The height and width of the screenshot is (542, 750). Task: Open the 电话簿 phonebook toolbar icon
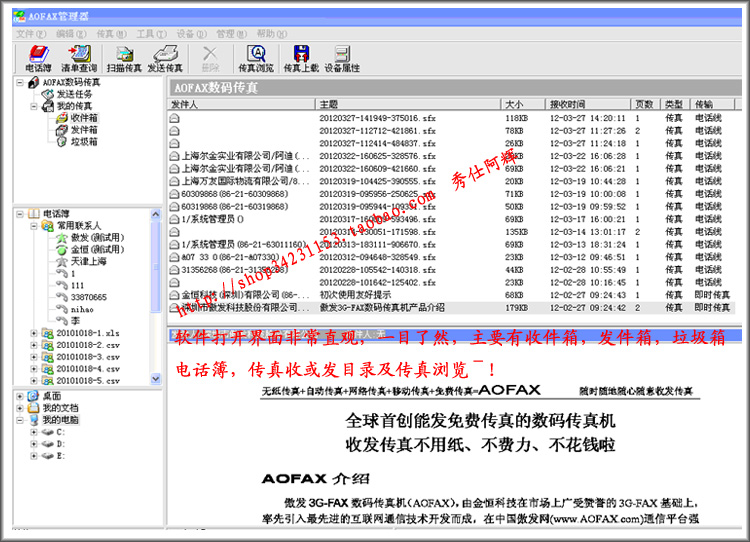click(38, 58)
